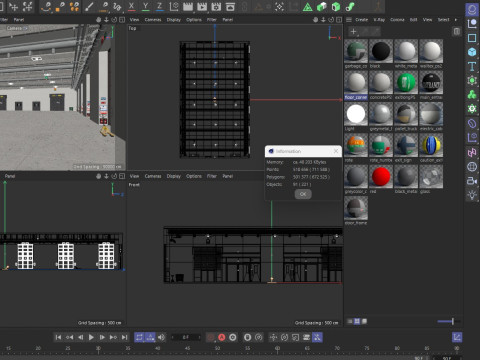Open Filter menu of Front viewport
480x360 pixels.
click(x=212, y=176)
